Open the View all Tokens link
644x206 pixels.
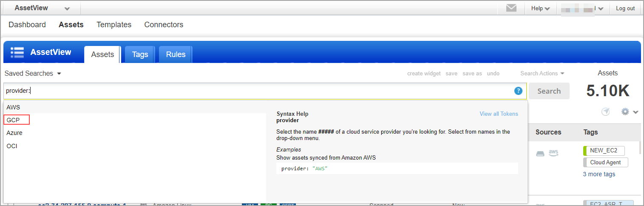[x=499, y=114]
